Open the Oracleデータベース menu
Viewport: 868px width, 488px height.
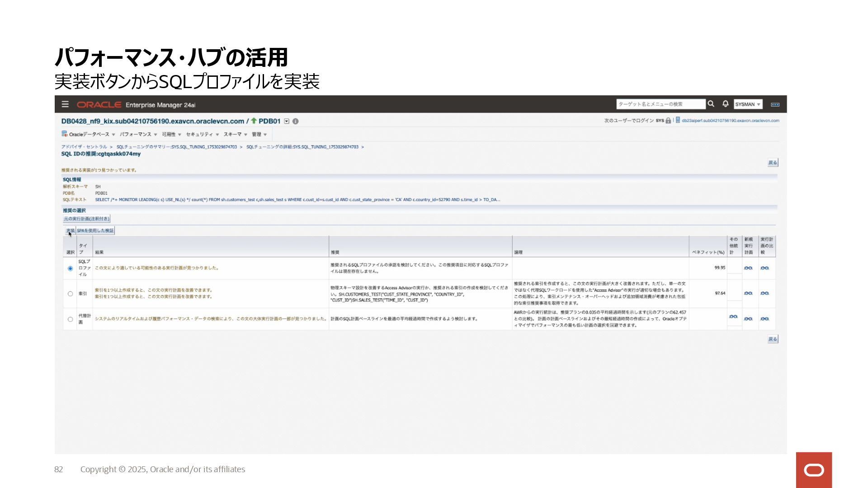point(92,135)
